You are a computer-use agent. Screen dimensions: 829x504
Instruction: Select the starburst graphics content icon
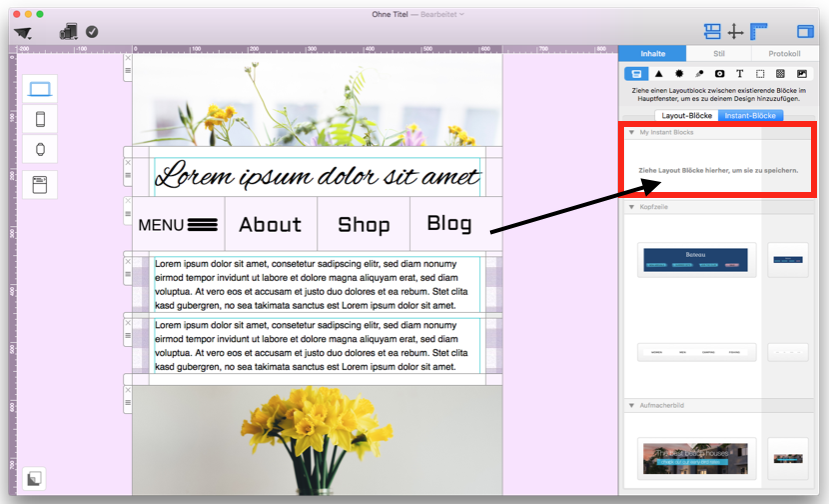tap(679, 74)
